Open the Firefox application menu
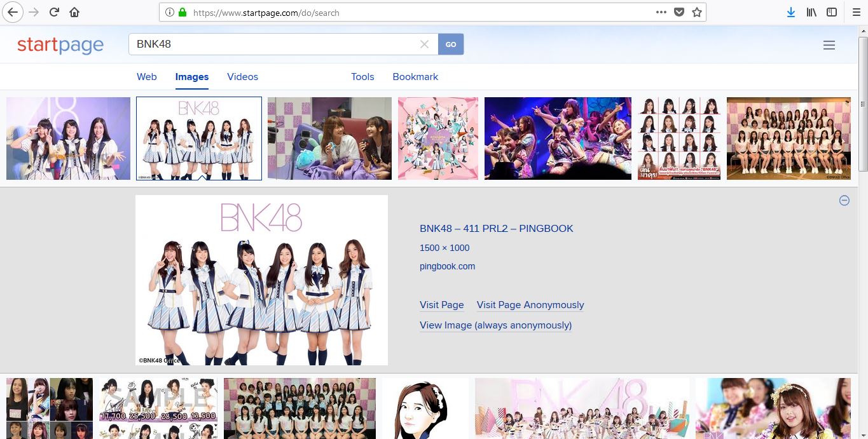 pos(855,11)
